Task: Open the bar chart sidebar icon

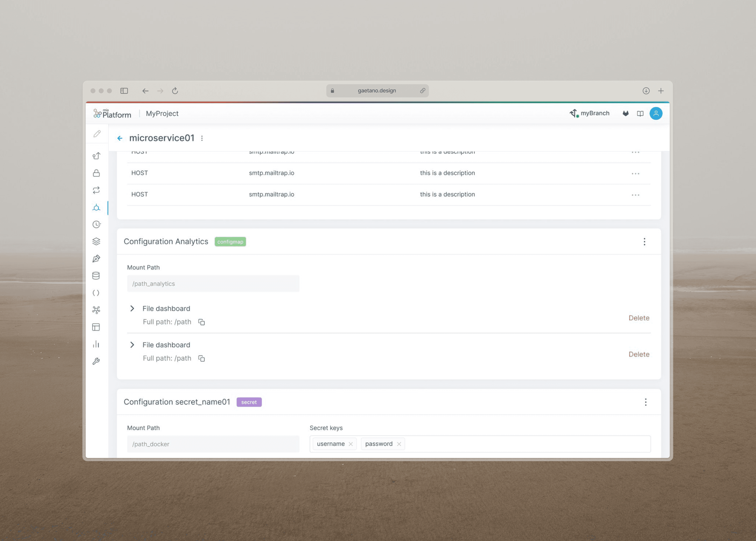Action: 96,344
